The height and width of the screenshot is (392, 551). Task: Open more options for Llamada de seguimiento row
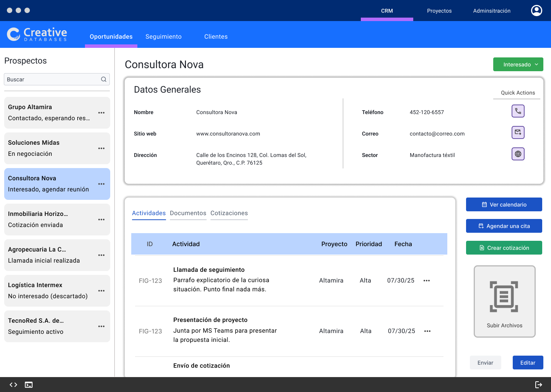427,281
